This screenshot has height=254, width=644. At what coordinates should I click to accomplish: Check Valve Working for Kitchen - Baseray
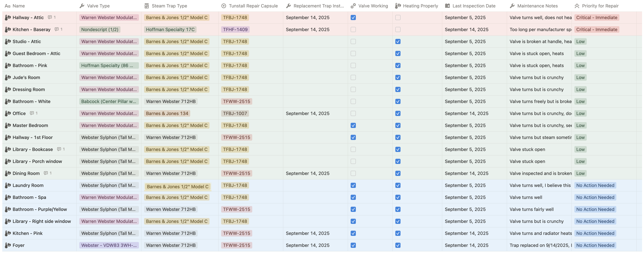pos(353,29)
